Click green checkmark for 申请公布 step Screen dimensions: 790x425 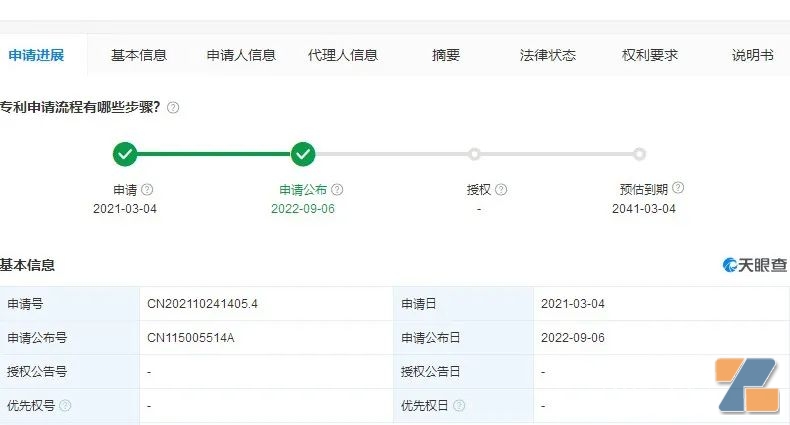click(303, 154)
